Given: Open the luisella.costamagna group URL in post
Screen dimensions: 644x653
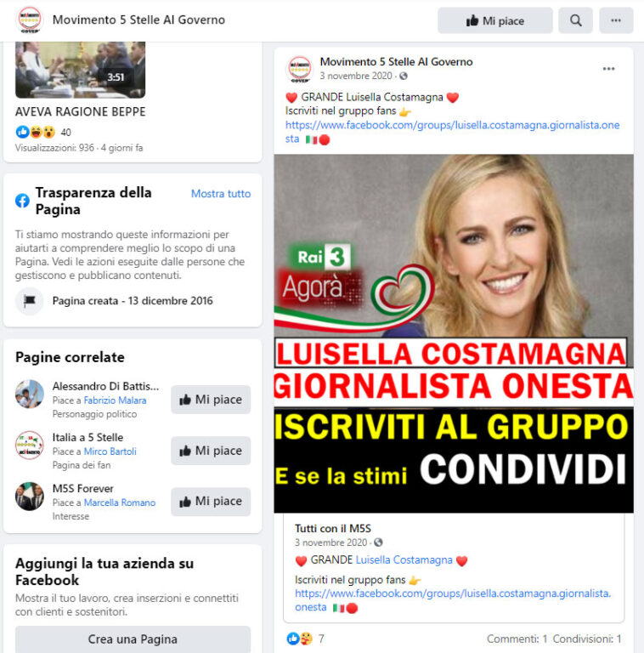Looking at the screenshot, I should (x=452, y=132).
